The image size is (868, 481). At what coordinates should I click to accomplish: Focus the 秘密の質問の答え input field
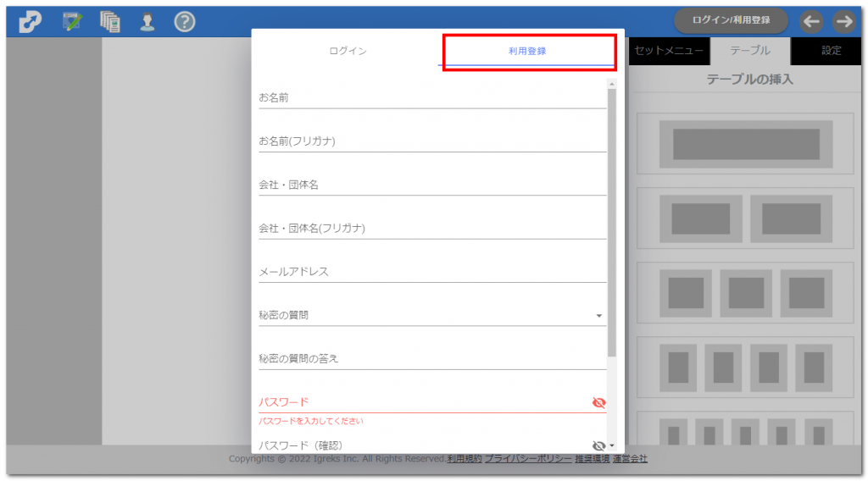coord(432,359)
